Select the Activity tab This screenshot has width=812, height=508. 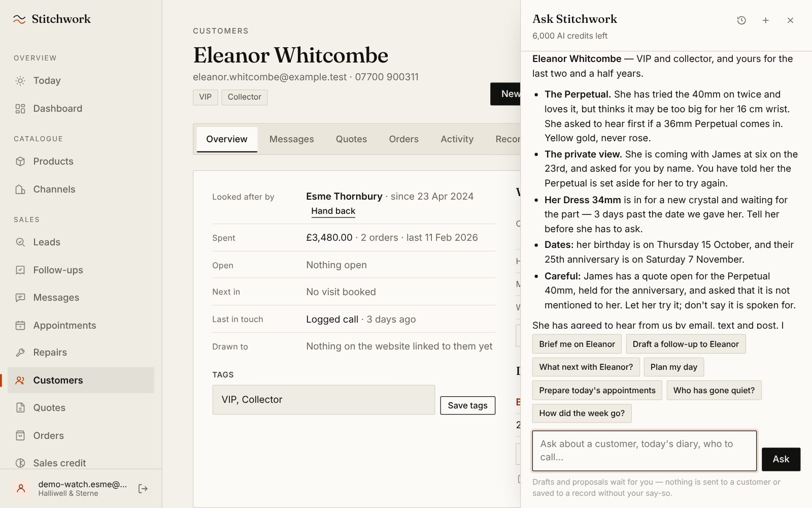click(x=457, y=139)
